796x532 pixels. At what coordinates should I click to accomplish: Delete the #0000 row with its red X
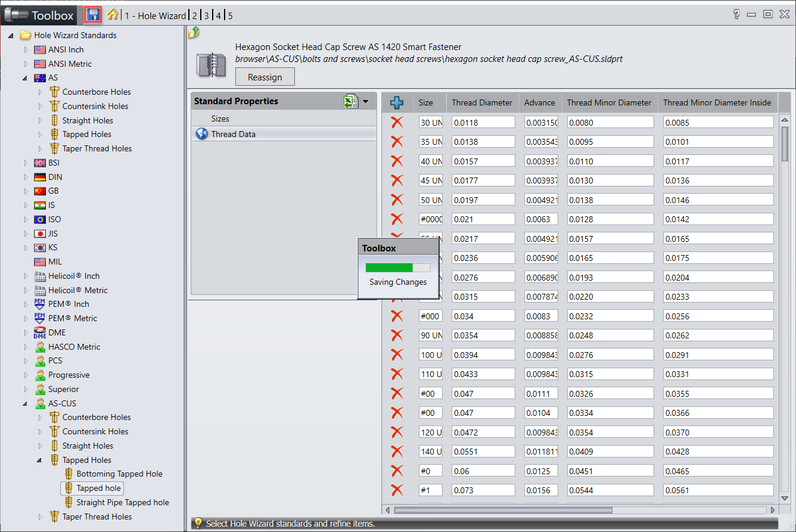[x=397, y=219]
